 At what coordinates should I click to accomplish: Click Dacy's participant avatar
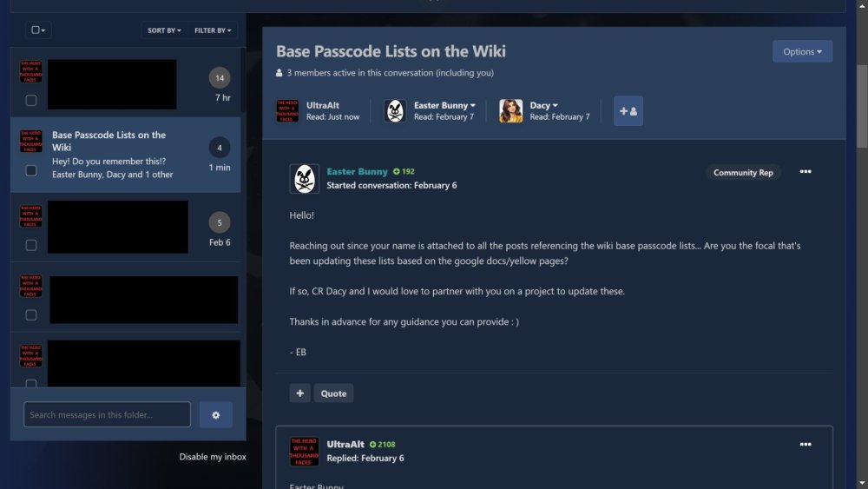[x=510, y=111]
